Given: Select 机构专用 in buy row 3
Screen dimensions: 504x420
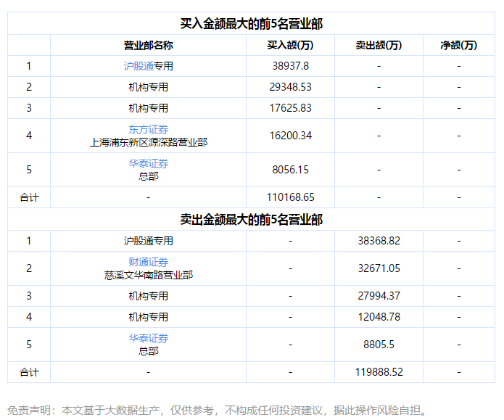Looking at the screenshot, I should coord(149,108).
